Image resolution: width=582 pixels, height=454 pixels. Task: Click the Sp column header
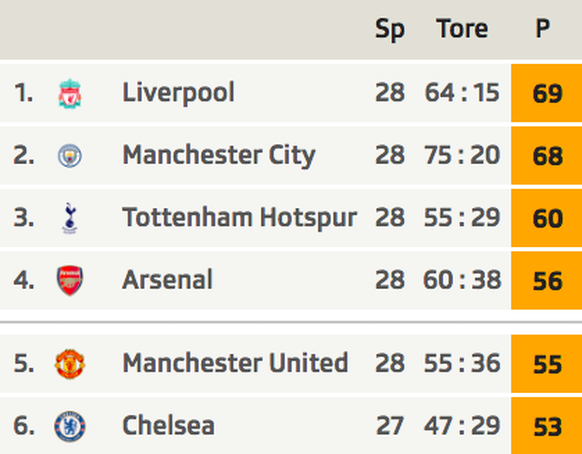[390, 29]
